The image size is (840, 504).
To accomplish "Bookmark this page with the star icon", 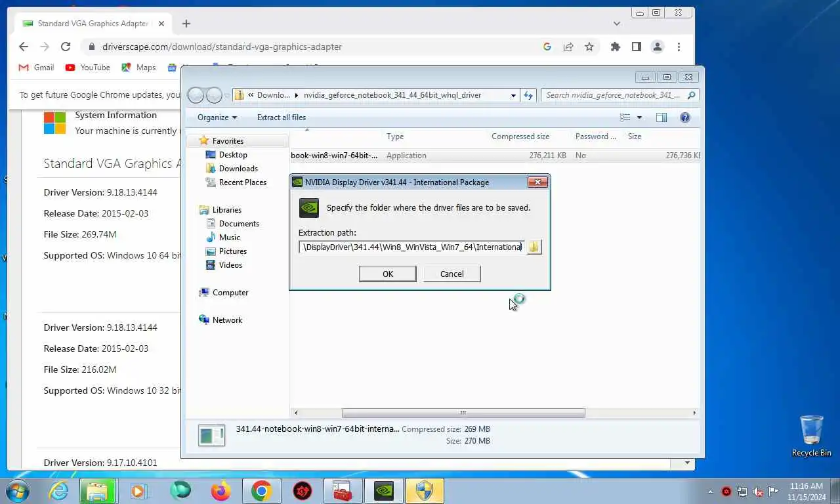I will (x=589, y=47).
